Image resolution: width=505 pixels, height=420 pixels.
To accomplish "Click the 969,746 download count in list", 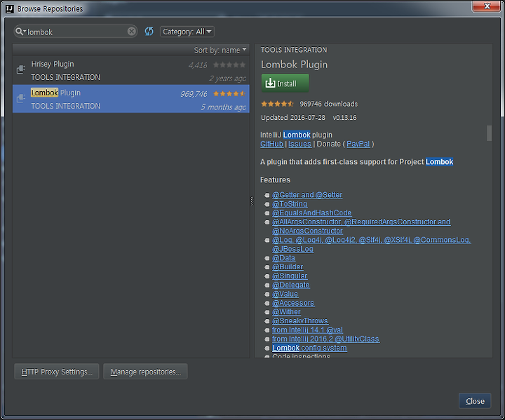I will (194, 94).
